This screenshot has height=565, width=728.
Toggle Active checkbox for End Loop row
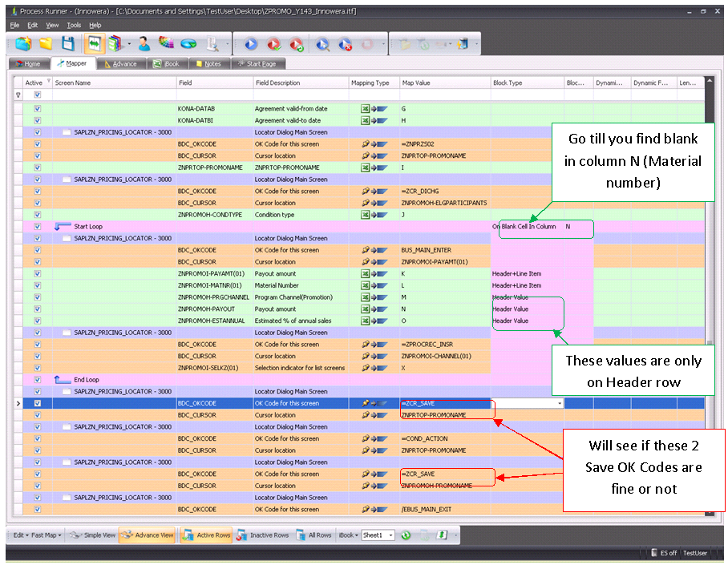37,380
